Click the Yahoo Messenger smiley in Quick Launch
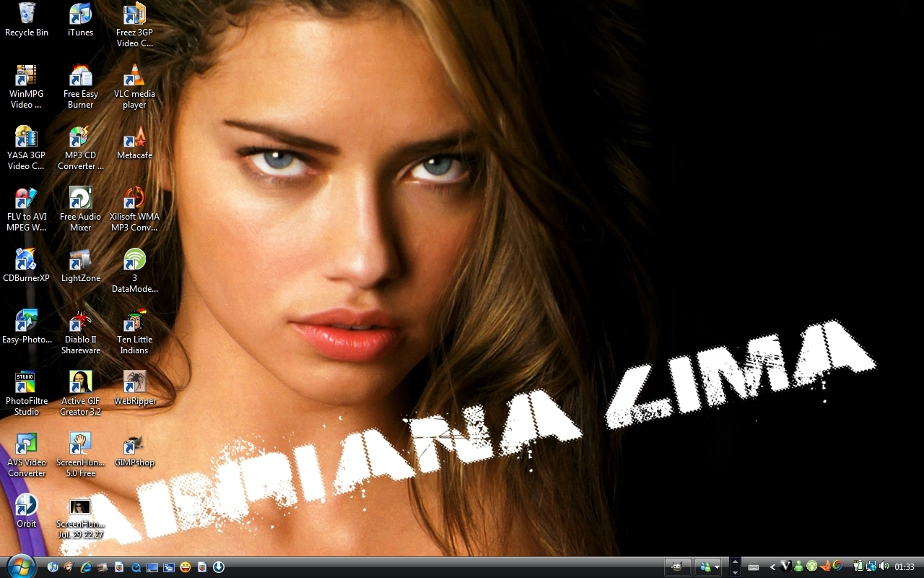 coord(186,567)
